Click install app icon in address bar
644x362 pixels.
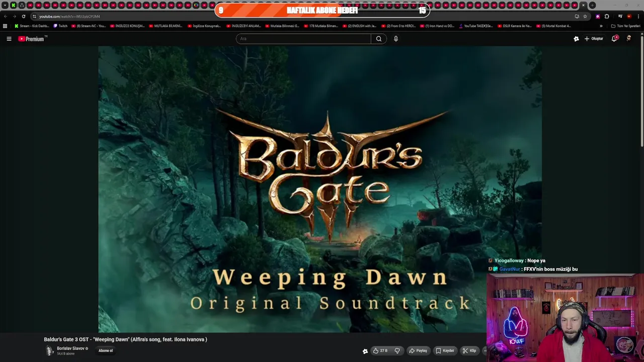(x=577, y=16)
